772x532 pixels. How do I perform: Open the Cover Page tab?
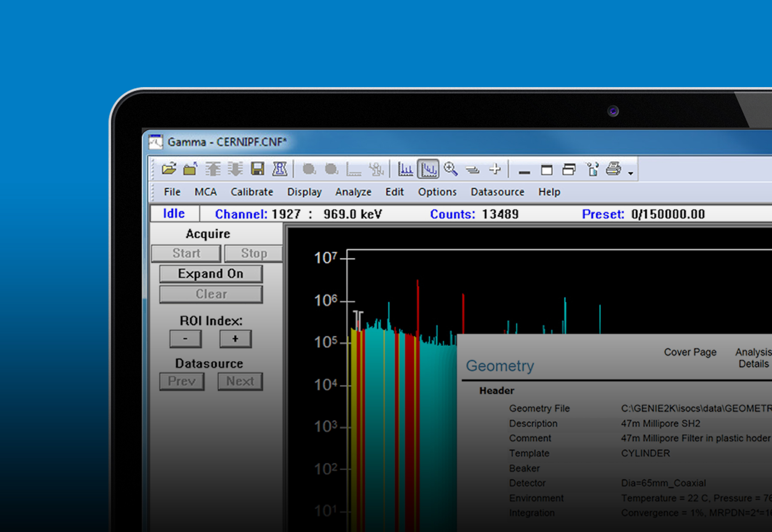pyautogui.click(x=690, y=352)
